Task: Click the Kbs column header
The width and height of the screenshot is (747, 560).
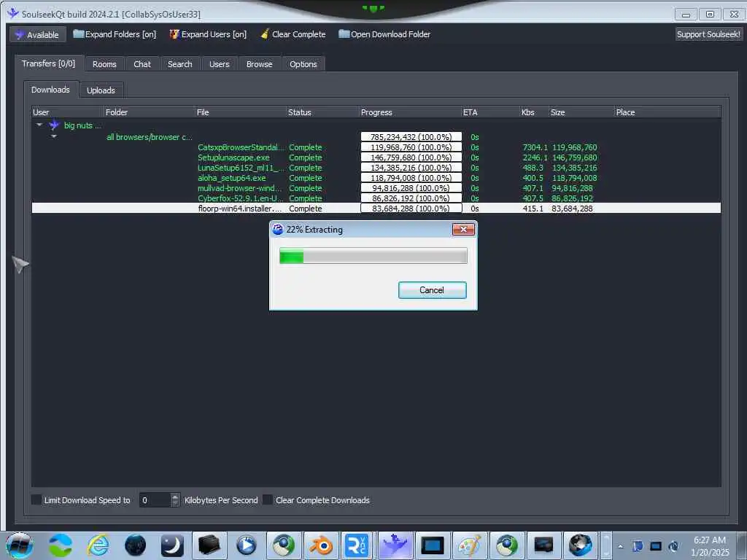Action: tap(534, 112)
